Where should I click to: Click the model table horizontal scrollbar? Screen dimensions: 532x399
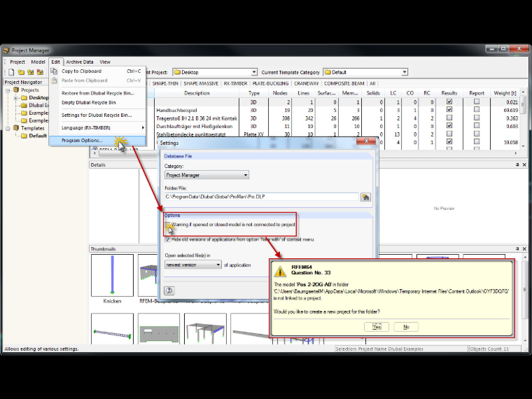305,153
